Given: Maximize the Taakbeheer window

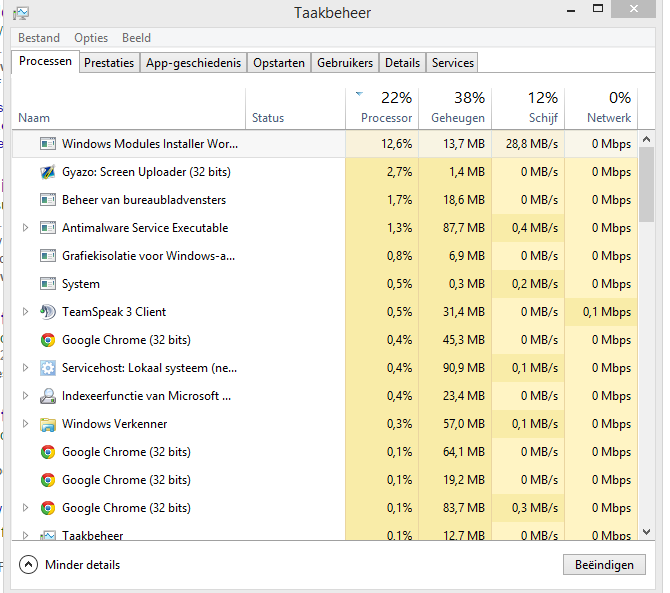Looking at the screenshot, I should pos(598,9).
